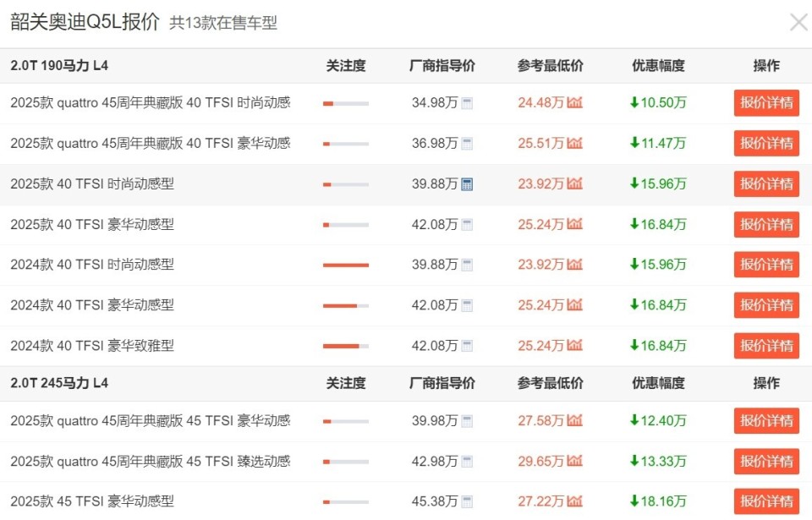The width and height of the screenshot is (812, 520).
Task: Open the price chart beside 25.51万
Action: (x=575, y=143)
